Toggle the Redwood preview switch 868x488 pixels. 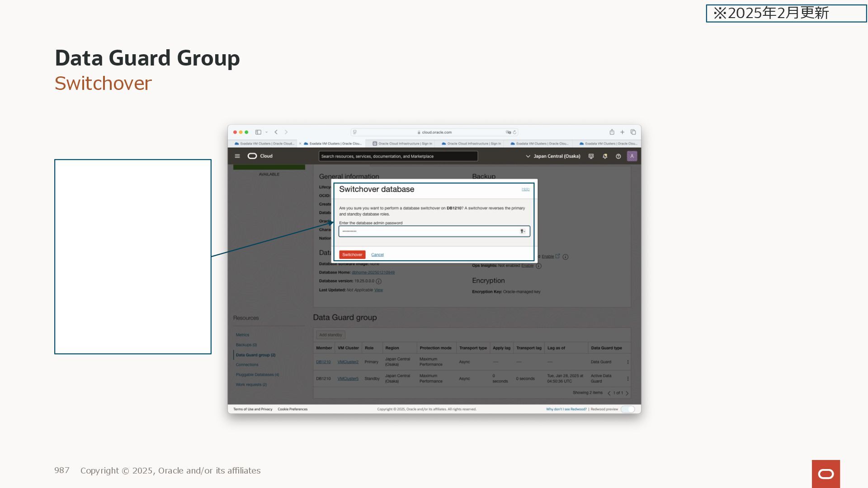pos(627,409)
